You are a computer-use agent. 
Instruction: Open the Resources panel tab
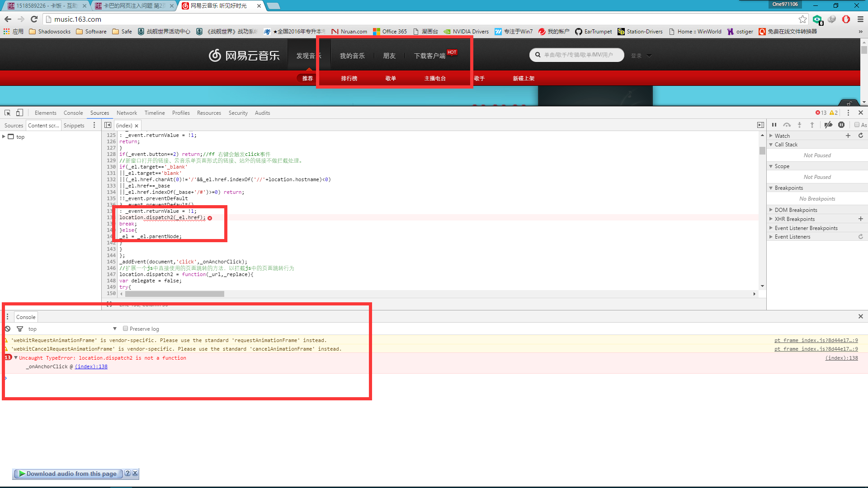[x=209, y=113]
